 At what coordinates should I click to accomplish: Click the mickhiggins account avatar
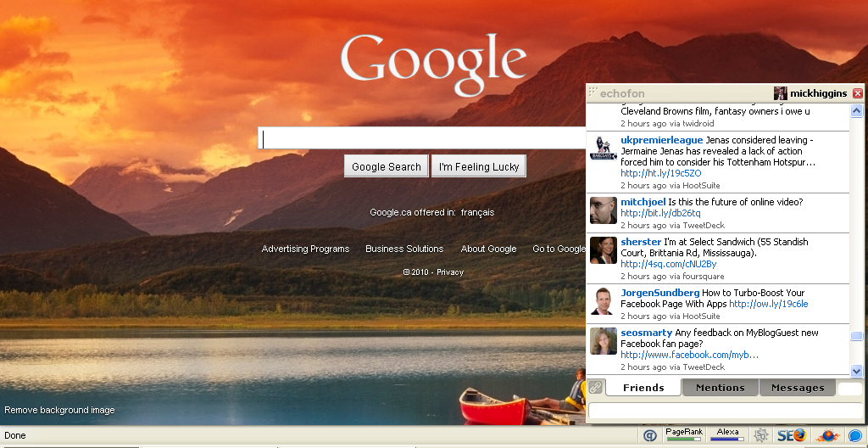pyautogui.click(x=780, y=93)
